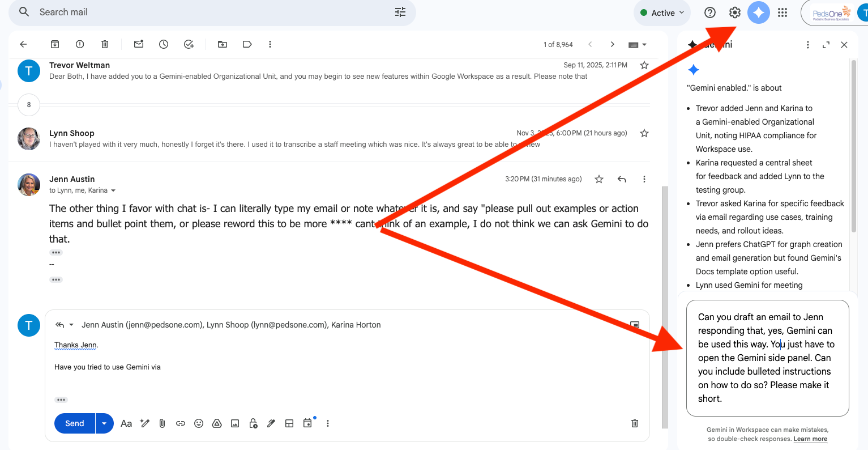Close the Gemini side panel
This screenshot has width=868, height=450.
(x=844, y=45)
